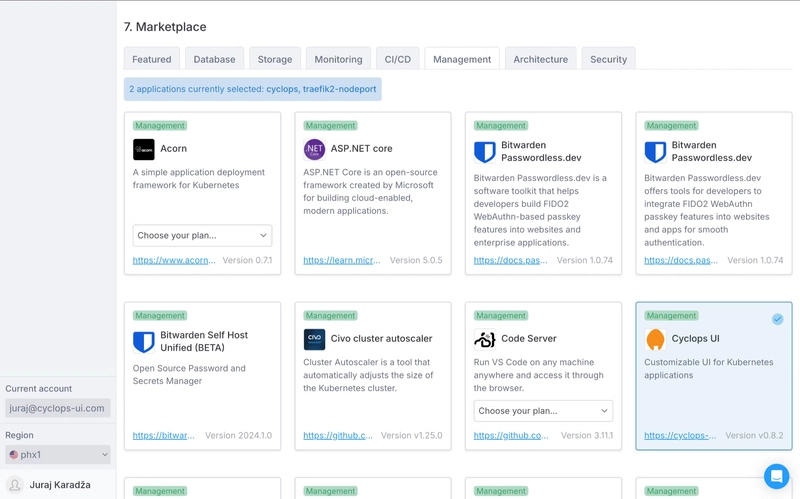Select the Civo cluster autoscaler card
The image size is (800, 499).
372,376
